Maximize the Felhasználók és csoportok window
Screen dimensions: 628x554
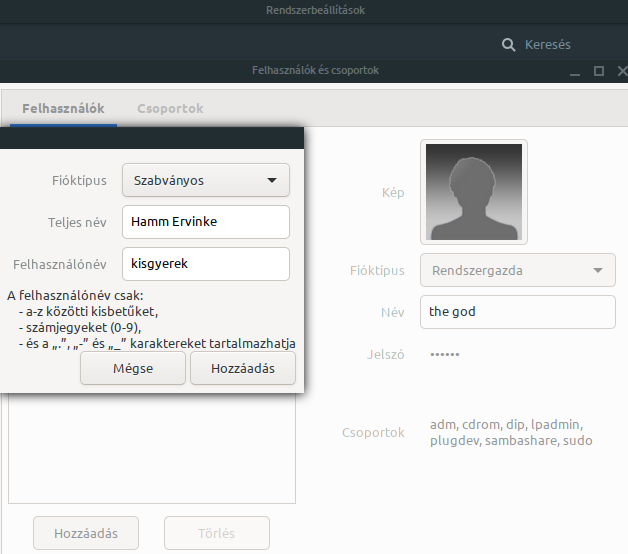point(599,71)
